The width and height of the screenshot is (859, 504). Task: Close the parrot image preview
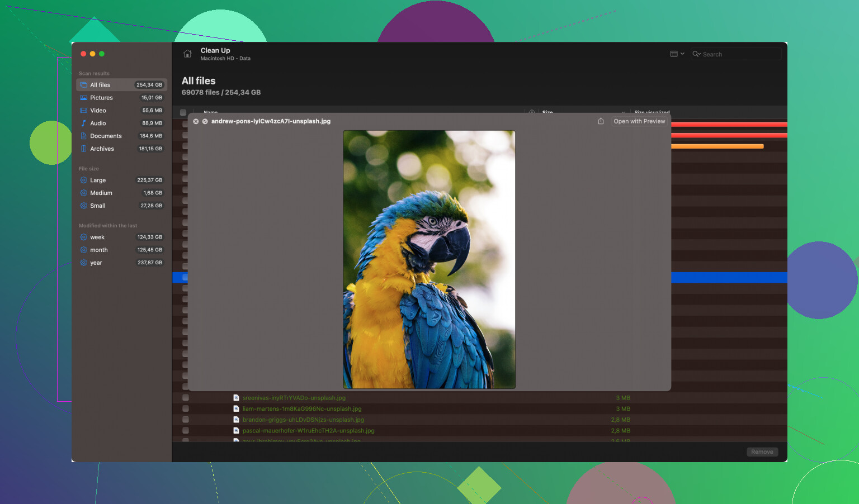pyautogui.click(x=196, y=121)
